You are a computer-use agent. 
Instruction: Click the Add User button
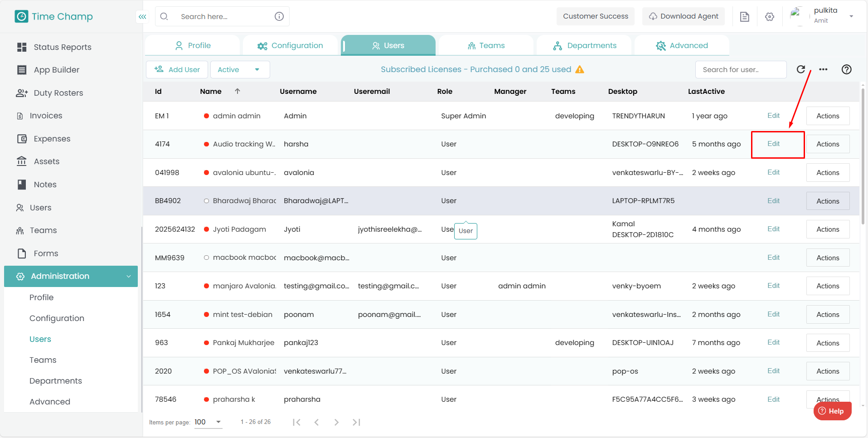point(177,69)
